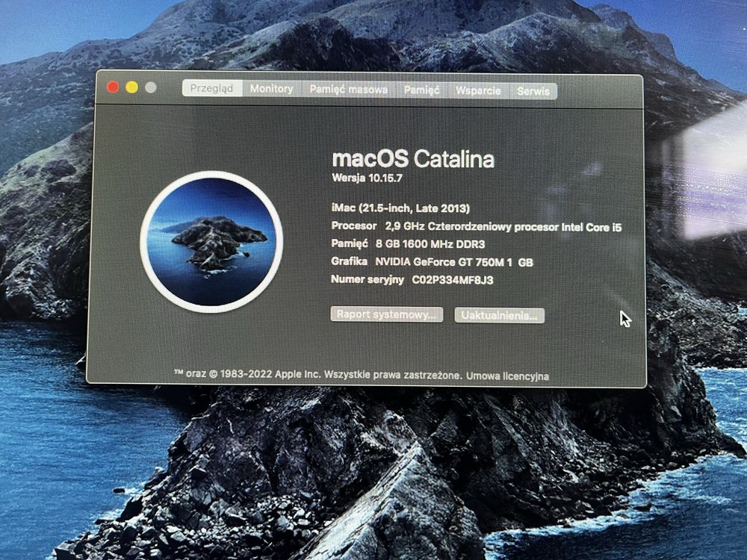Click the Procesor label
This screenshot has width=747, height=560.
(x=354, y=225)
